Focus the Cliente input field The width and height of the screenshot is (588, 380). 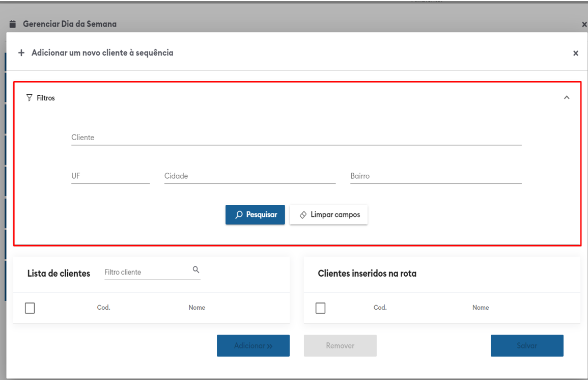click(x=296, y=138)
